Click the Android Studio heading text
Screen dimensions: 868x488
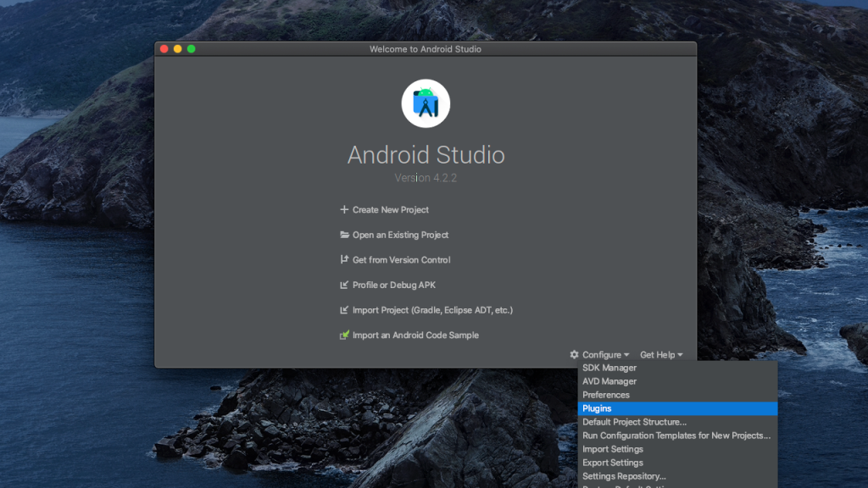pyautogui.click(x=426, y=155)
